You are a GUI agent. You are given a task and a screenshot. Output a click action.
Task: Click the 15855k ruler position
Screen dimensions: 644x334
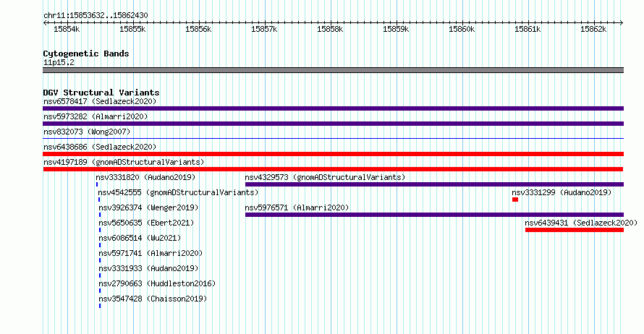(132, 29)
